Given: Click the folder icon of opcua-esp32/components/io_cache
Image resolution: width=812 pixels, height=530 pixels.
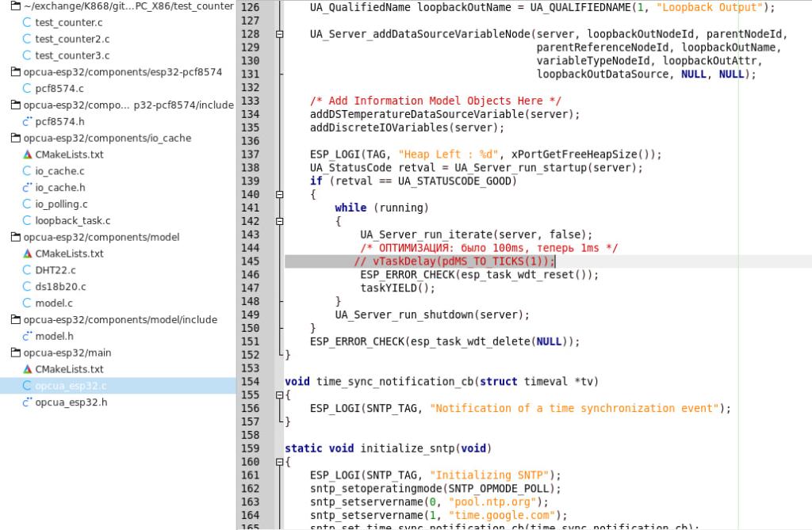Looking at the screenshot, I should 15,138.
